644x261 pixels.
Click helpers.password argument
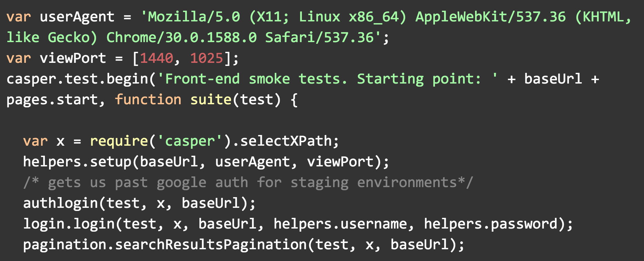coord(491,224)
